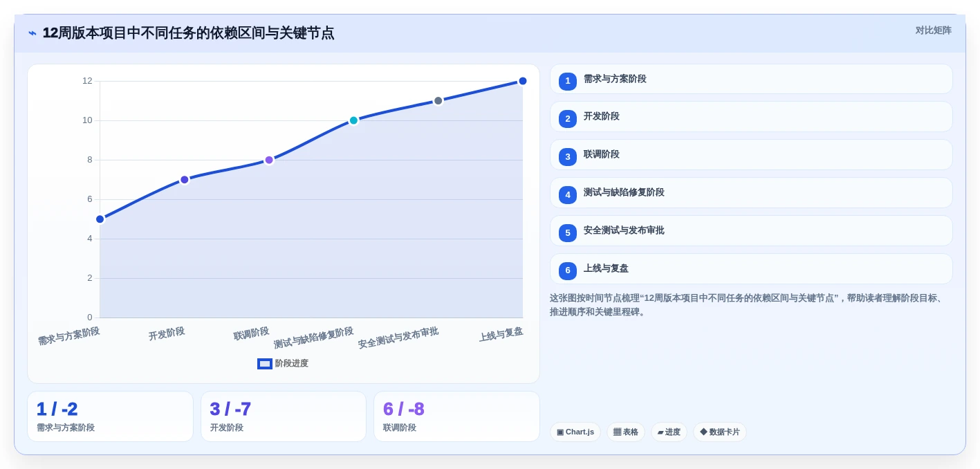Click the 对比矩阵 label in header
This screenshot has height=469, width=980.
[x=934, y=30]
